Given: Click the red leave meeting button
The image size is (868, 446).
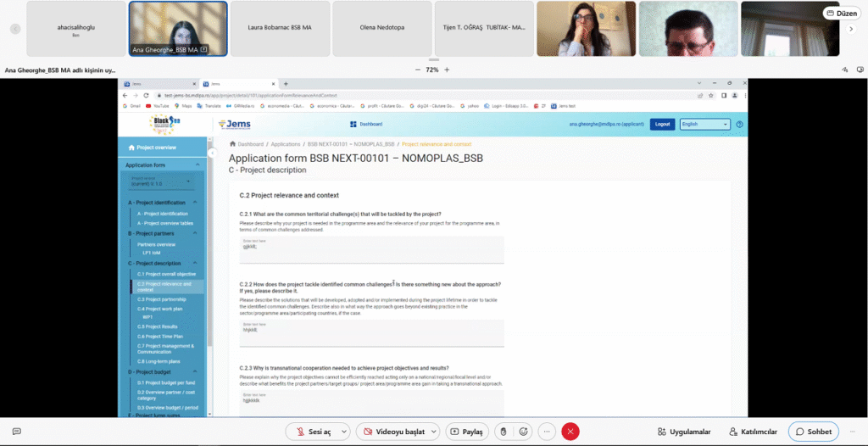Looking at the screenshot, I should coord(570,432).
